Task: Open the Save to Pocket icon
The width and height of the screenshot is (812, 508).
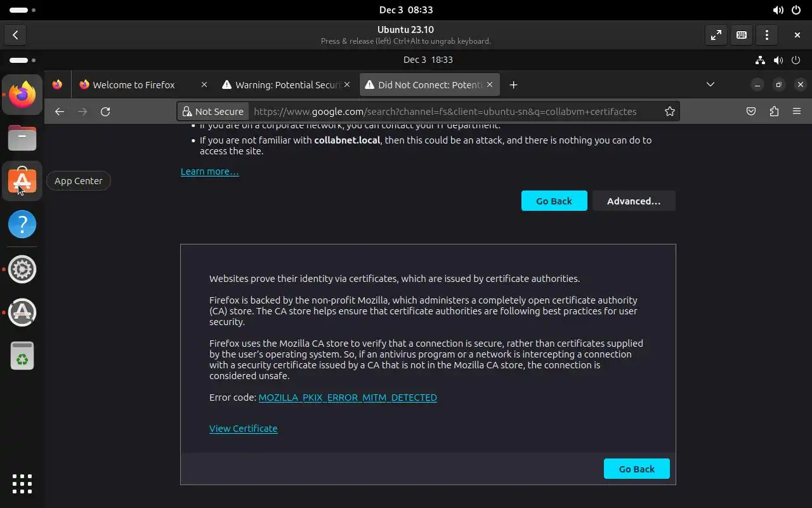Action: click(x=751, y=111)
